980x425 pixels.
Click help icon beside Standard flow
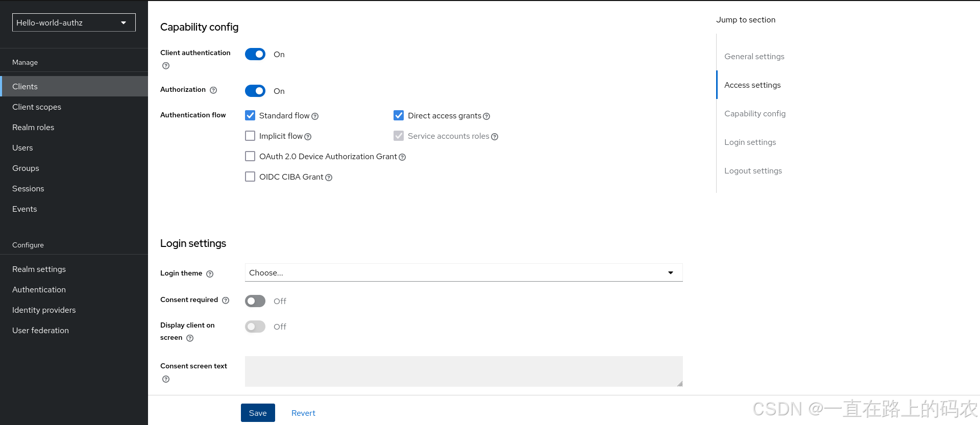315,116
